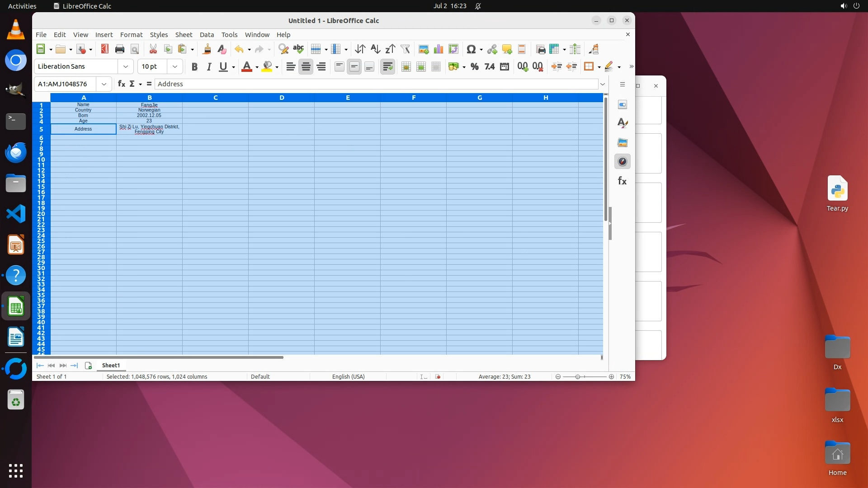Image resolution: width=868 pixels, height=488 pixels.
Task: Toggle Italic formatting
Action: (x=209, y=67)
